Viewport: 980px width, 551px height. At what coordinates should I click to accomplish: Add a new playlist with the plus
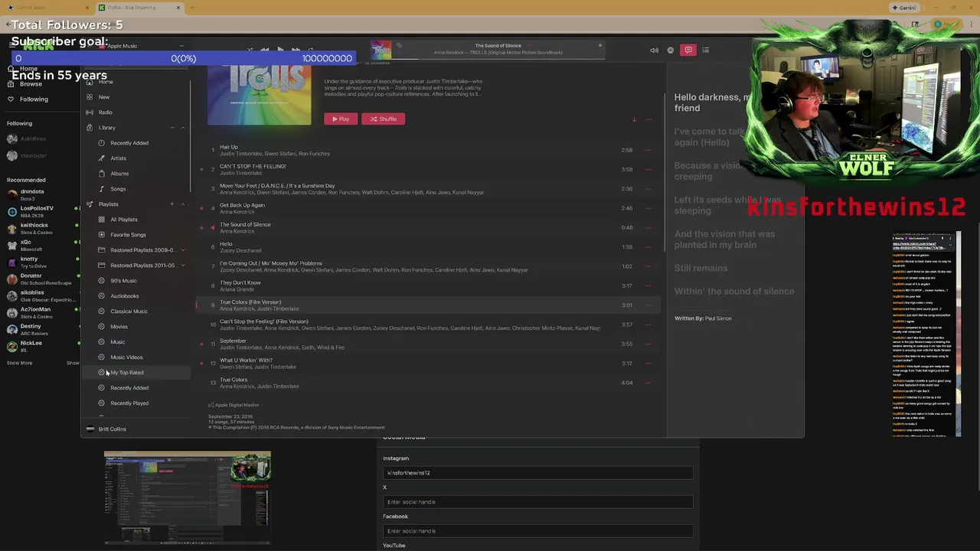[x=172, y=204]
